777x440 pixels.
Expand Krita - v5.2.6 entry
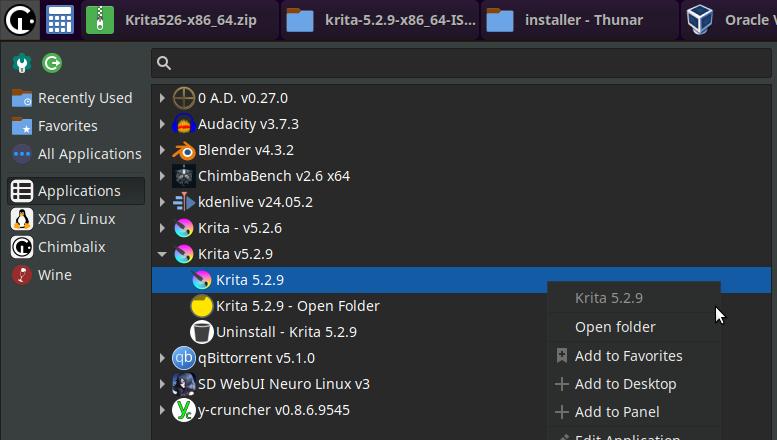click(162, 228)
